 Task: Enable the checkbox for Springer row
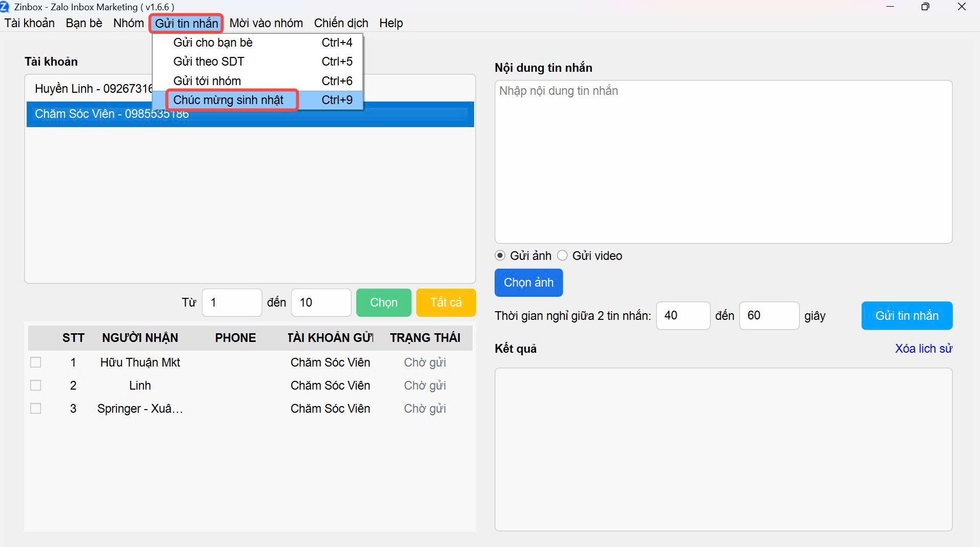coord(36,409)
